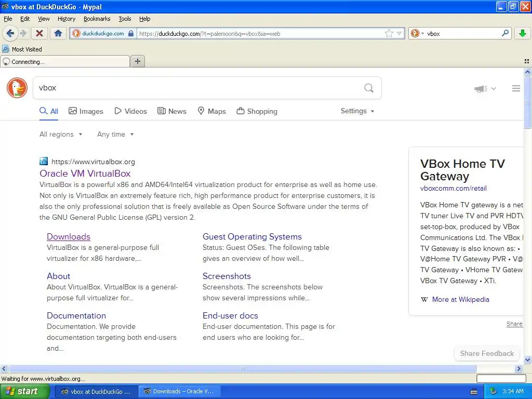
Task: Click the horizontal scrollbar left arrow
Action: 4,368
